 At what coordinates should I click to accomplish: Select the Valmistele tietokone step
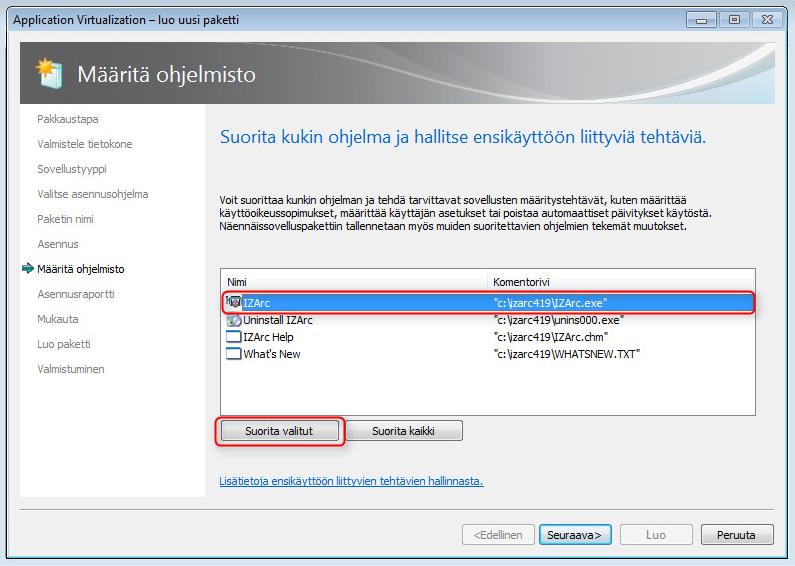(x=85, y=144)
